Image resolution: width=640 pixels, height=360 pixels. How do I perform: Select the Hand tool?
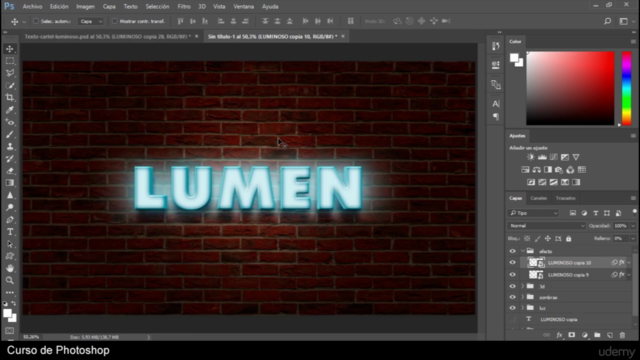[x=10, y=268]
